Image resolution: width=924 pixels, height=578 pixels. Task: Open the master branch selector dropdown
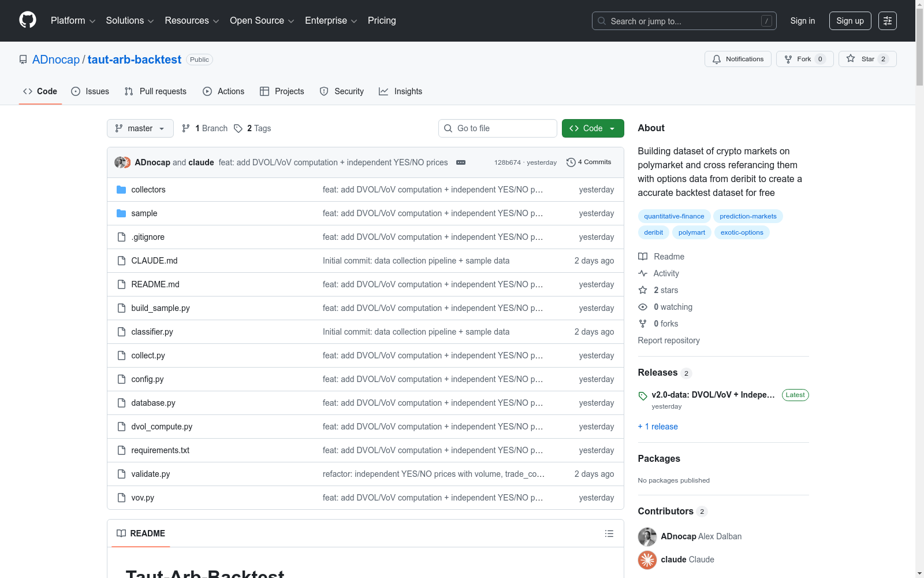(x=140, y=128)
